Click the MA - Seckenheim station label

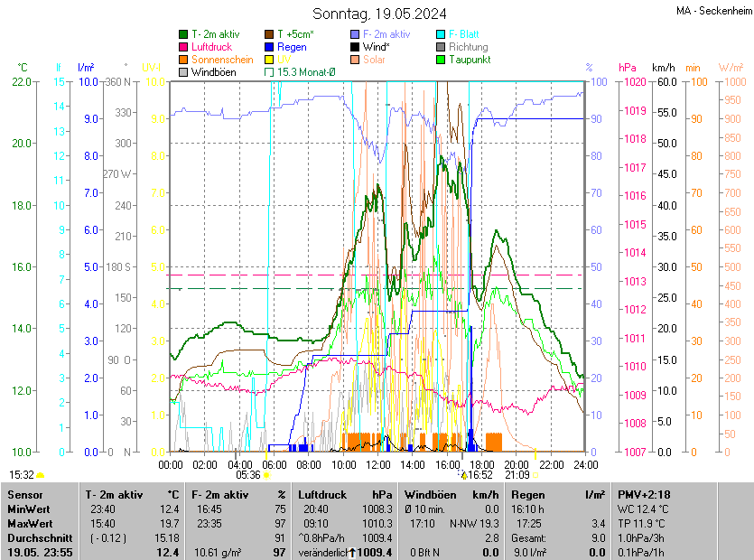click(x=712, y=11)
